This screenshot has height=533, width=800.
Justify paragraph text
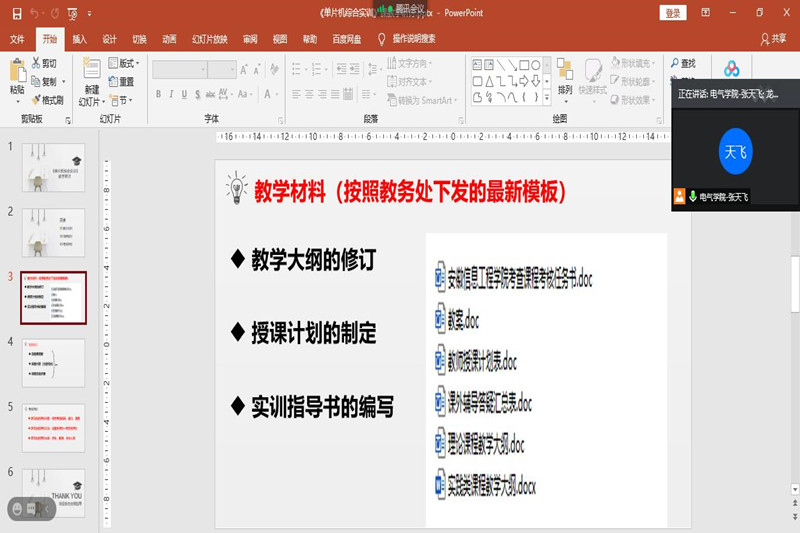[335, 94]
